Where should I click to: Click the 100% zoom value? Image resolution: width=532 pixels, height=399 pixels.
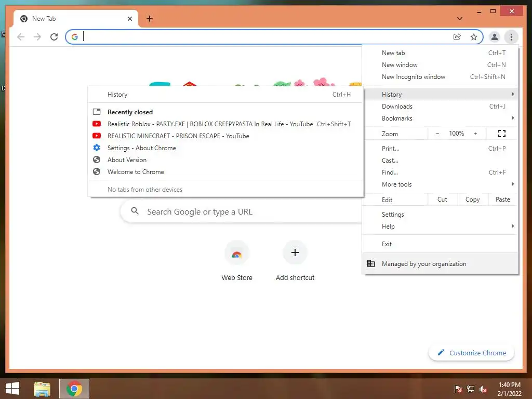[456, 134]
